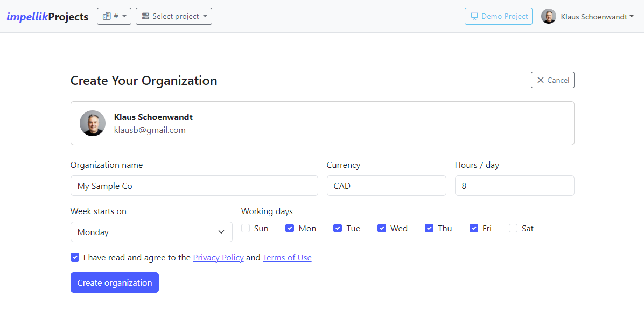
Task: Click the Working days label
Action: coord(267,211)
